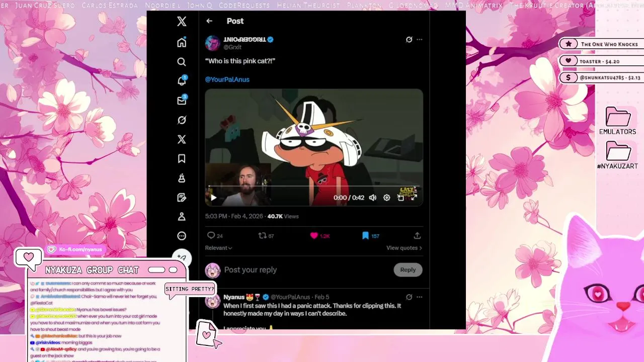Open Communities people icon in sidebar
Viewport: 644px width, 362px height.
(182, 178)
